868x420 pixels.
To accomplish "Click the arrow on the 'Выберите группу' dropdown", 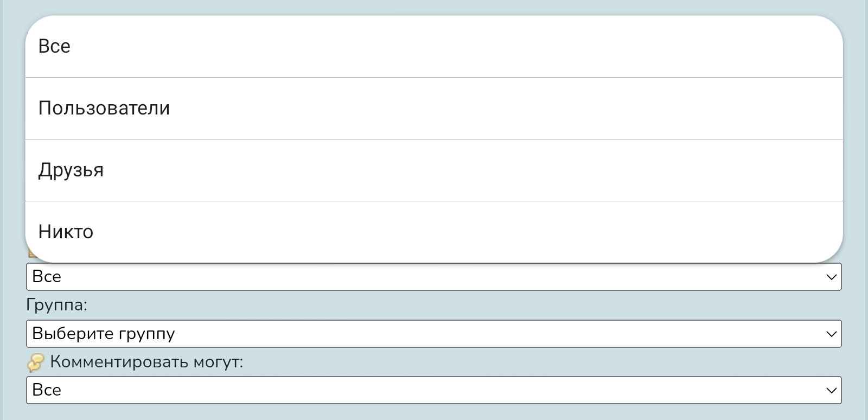I will 831,334.
